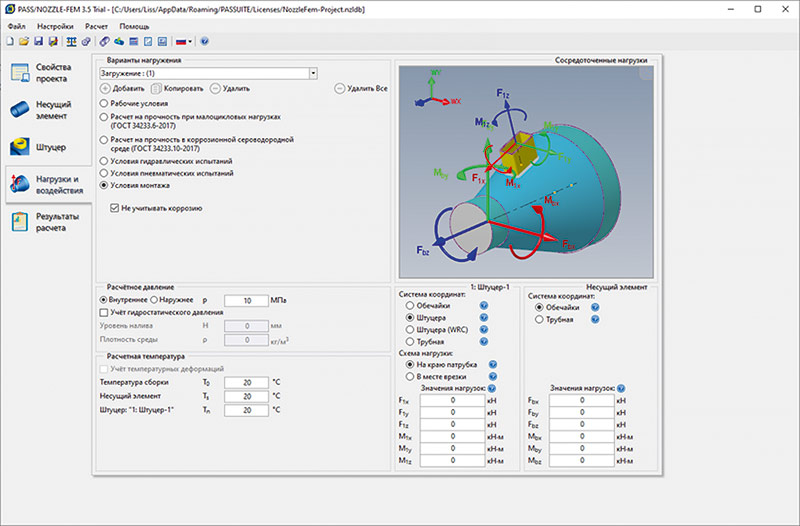Click help icon beside В месте врезки
The image size is (800, 526).
(x=493, y=377)
